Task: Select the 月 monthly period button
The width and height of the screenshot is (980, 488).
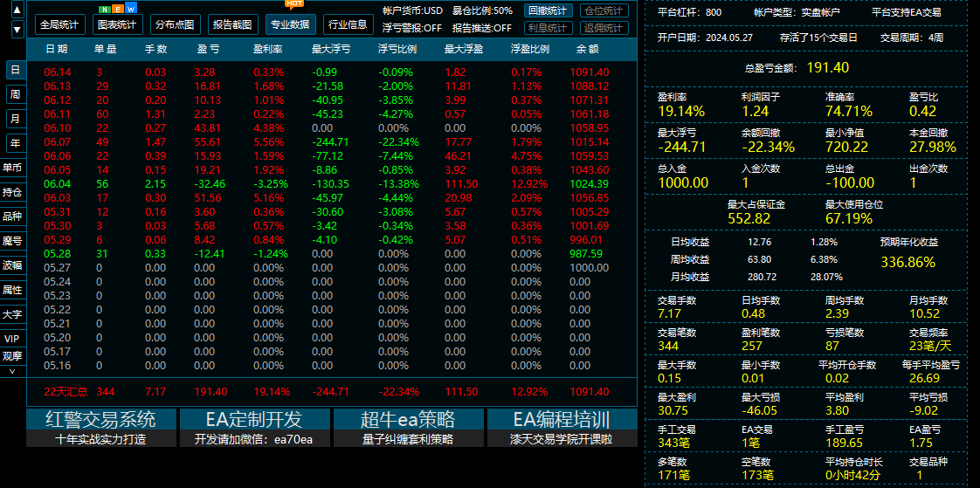Action: click(x=15, y=119)
